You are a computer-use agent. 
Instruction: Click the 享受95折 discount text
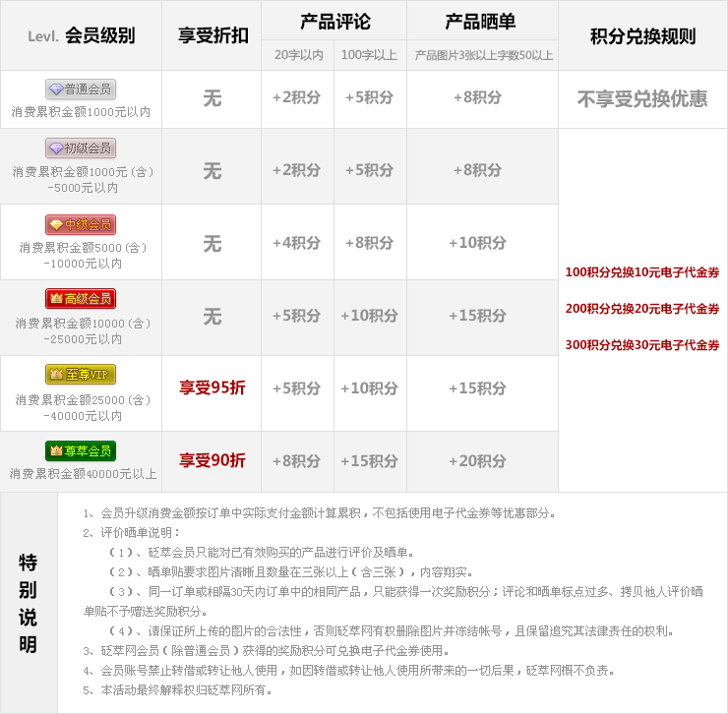[212, 387]
